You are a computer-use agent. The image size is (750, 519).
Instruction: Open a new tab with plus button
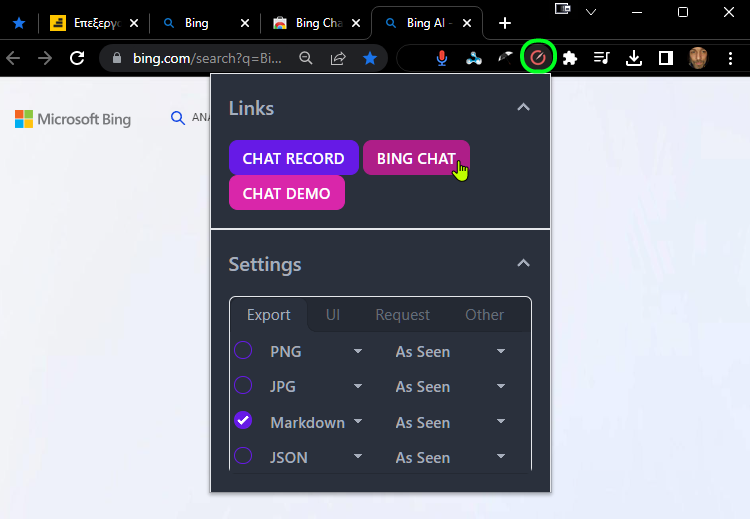(x=505, y=23)
